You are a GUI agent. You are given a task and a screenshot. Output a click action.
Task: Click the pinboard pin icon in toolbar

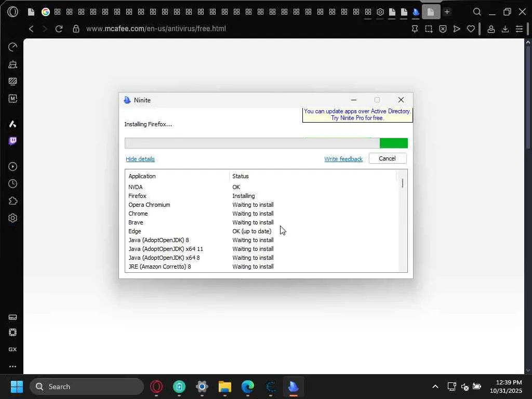click(415, 29)
